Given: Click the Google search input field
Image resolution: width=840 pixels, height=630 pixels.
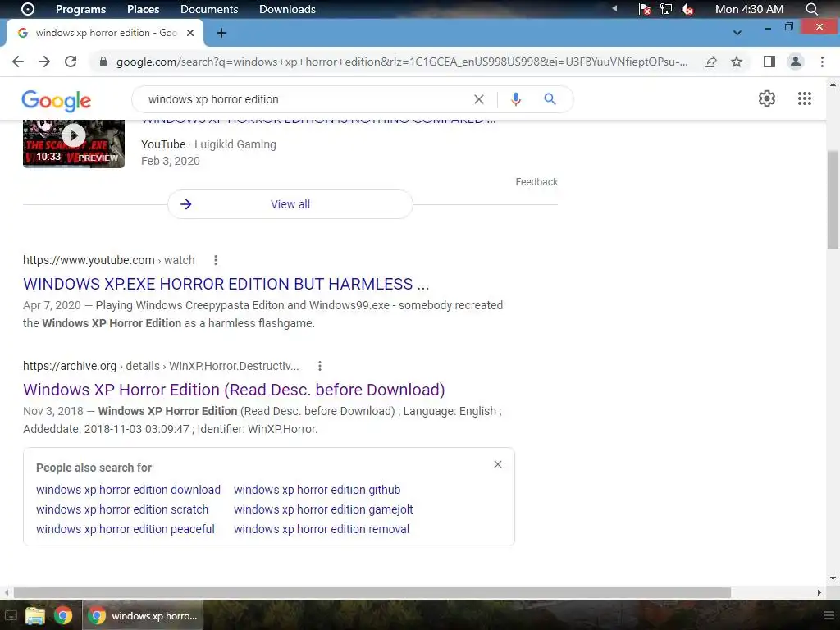Looking at the screenshot, I should point(305,99).
